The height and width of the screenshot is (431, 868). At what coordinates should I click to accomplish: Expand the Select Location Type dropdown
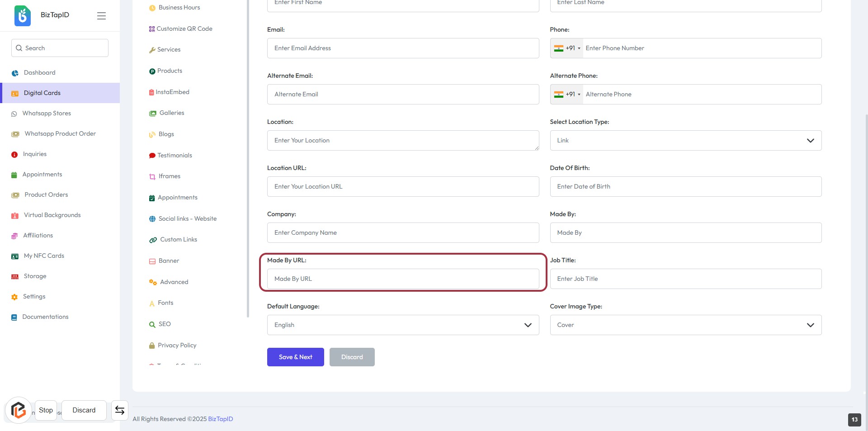tap(685, 141)
